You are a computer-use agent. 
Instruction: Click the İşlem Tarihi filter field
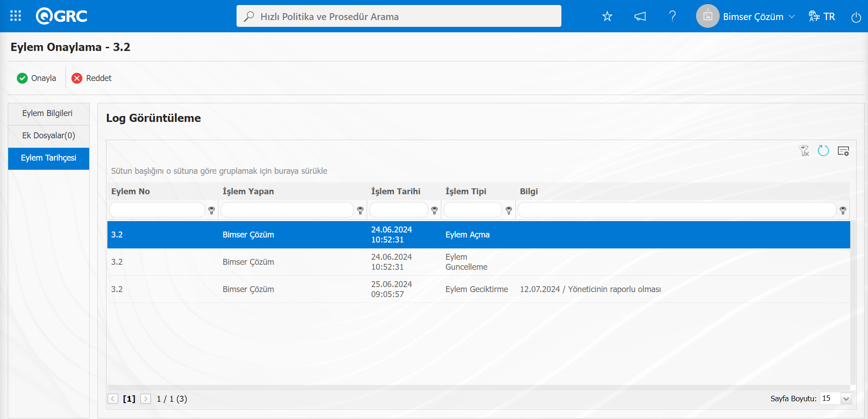399,210
